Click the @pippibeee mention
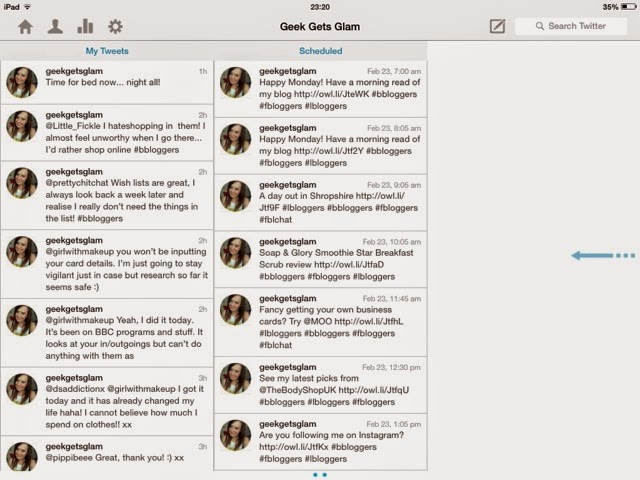This screenshot has width=640, height=480. (x=69, y=458)
